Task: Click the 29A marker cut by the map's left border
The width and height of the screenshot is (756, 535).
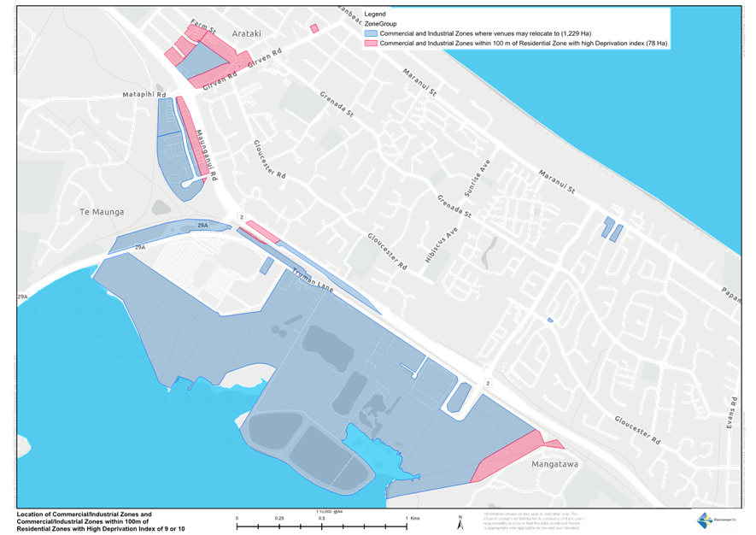Action: (x=22, y=297)
